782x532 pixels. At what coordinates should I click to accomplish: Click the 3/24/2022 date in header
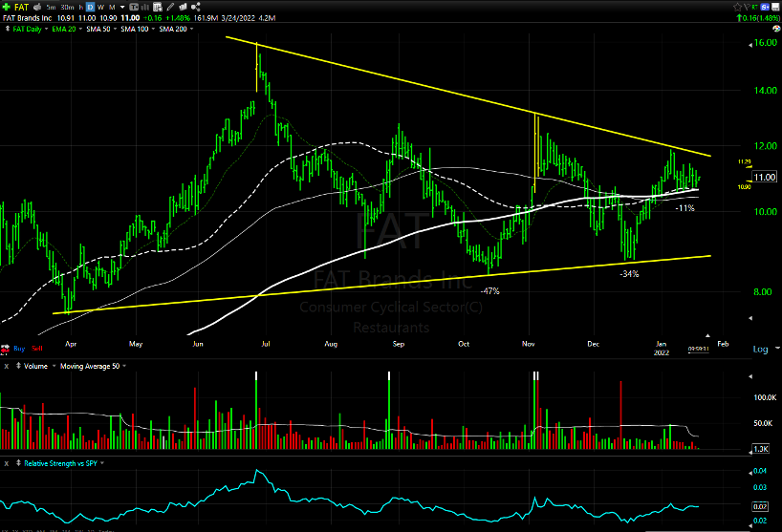(238, 18)
